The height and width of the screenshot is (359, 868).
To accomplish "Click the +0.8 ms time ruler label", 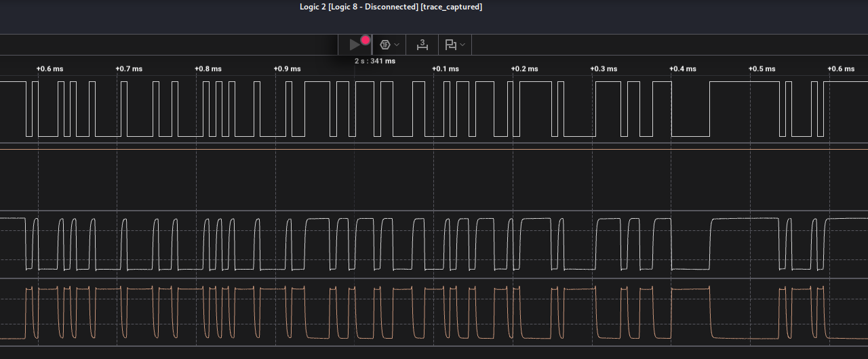I will click(x=208, y=69).
